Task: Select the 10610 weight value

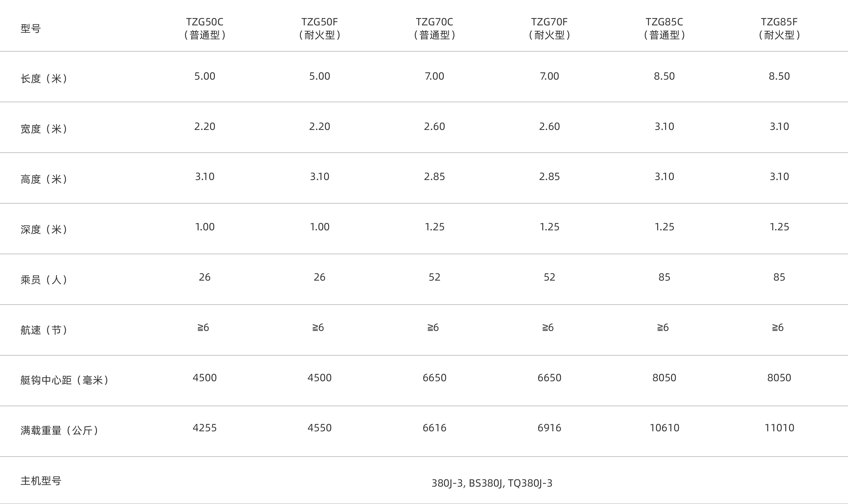Action: coord(664,428)
